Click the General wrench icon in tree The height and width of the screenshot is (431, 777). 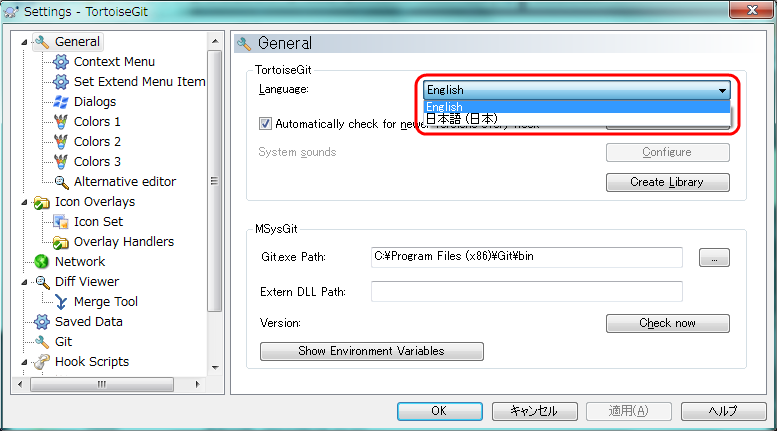[42, 42]
